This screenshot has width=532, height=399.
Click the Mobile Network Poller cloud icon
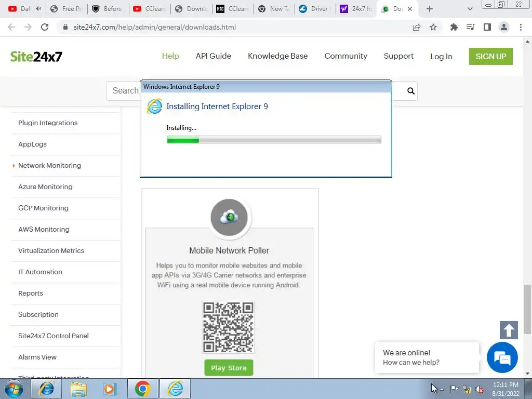point(229,217)
